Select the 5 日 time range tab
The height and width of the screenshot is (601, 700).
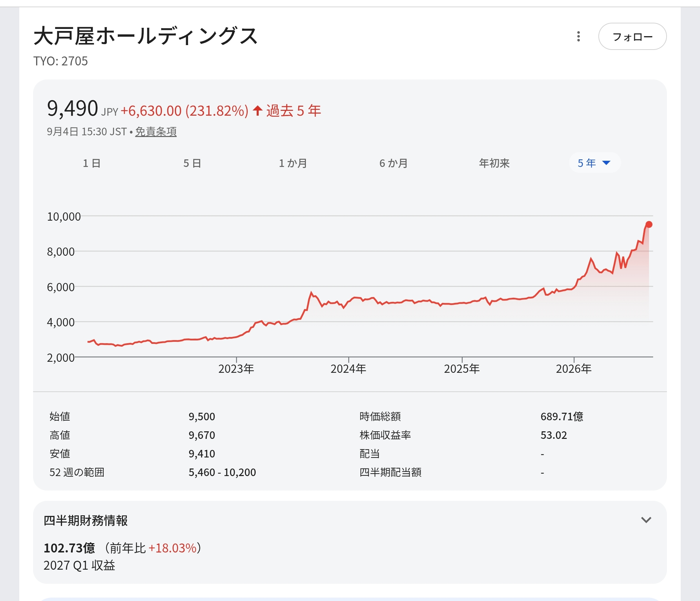[192, 163]
